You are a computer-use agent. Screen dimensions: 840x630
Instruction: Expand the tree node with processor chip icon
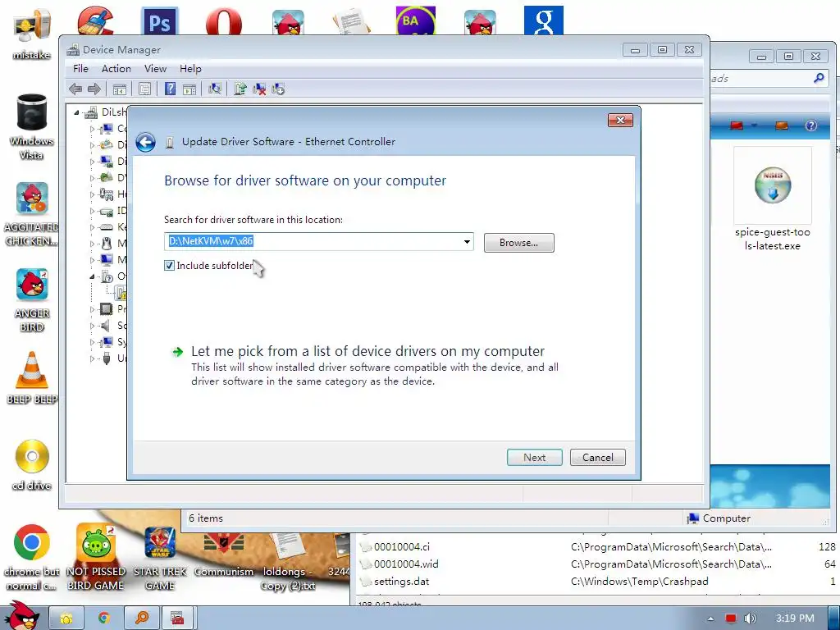coord(92,309)
